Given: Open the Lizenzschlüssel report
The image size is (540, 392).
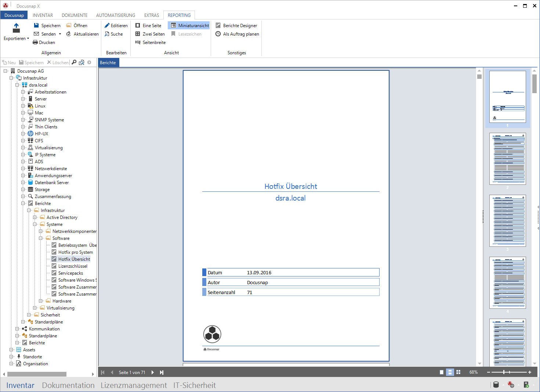Looking at the screenshot, I should [73, 266].
